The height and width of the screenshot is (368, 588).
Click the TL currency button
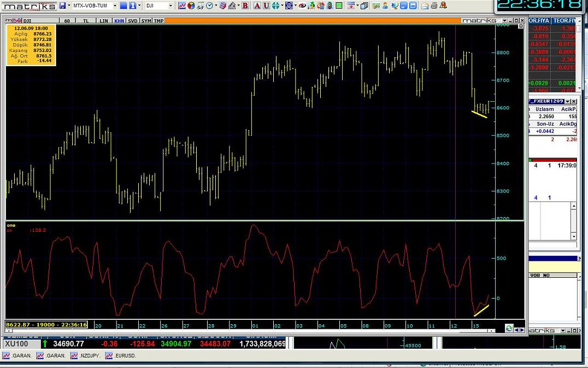click(86, 21)
